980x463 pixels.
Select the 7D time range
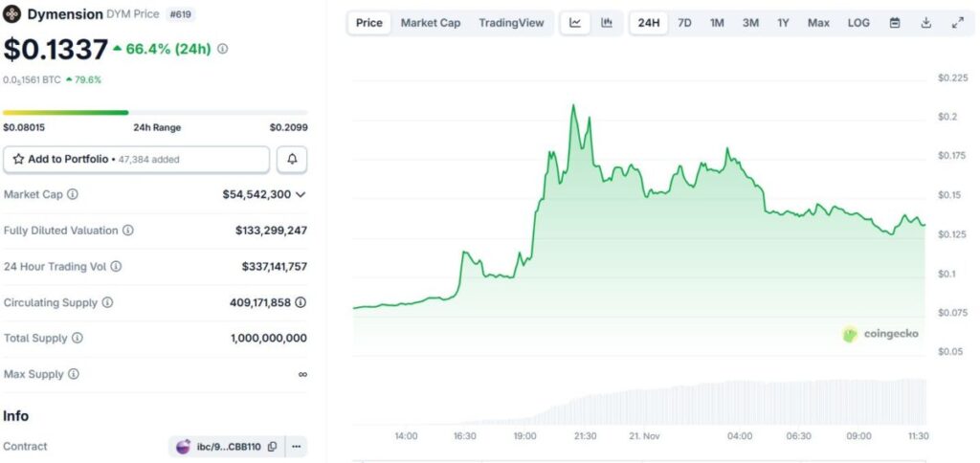[x=684, y=23]
